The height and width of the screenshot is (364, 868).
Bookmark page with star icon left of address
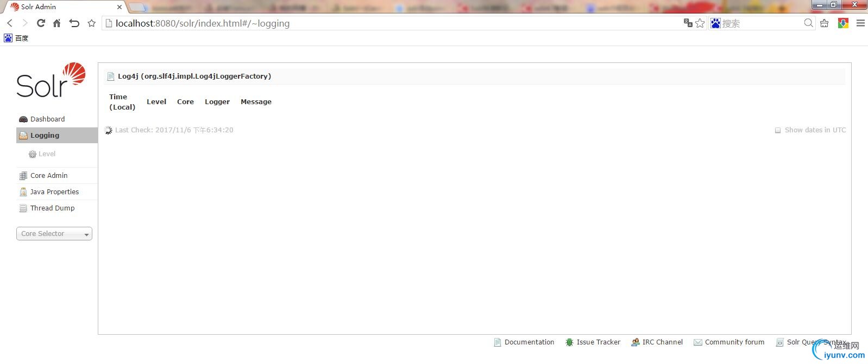click(92, 23)
